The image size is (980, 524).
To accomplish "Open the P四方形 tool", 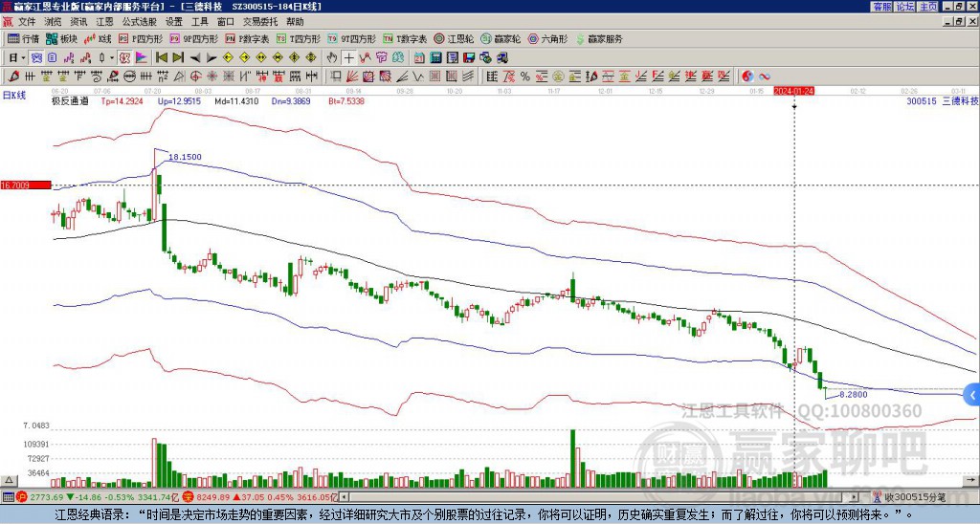I will [x=141, y=38].
